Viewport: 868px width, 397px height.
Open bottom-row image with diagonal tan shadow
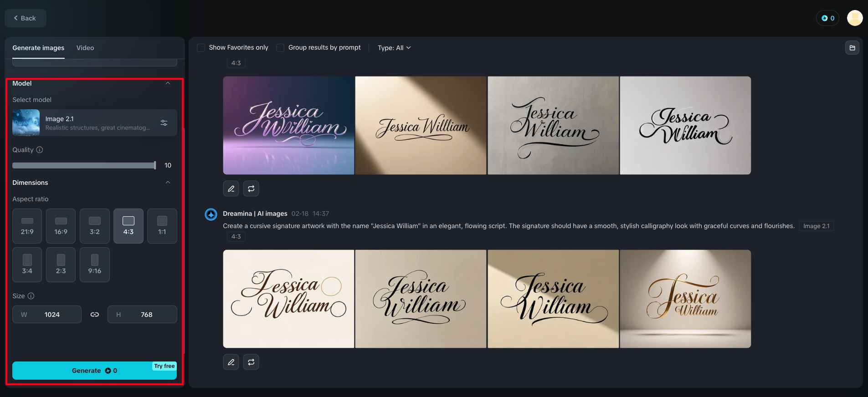pyautogui.click(x=553, y=299)
